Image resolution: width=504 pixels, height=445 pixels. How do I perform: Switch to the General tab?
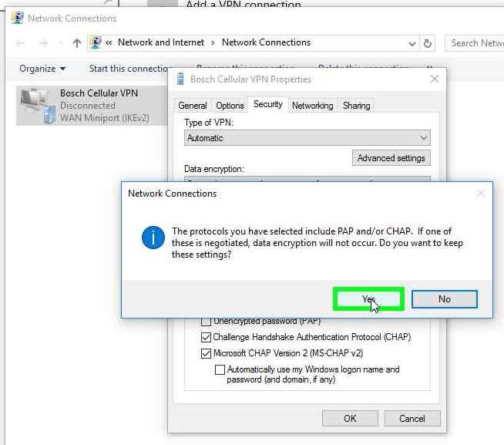pyautogui.click(x=192, y=106)
